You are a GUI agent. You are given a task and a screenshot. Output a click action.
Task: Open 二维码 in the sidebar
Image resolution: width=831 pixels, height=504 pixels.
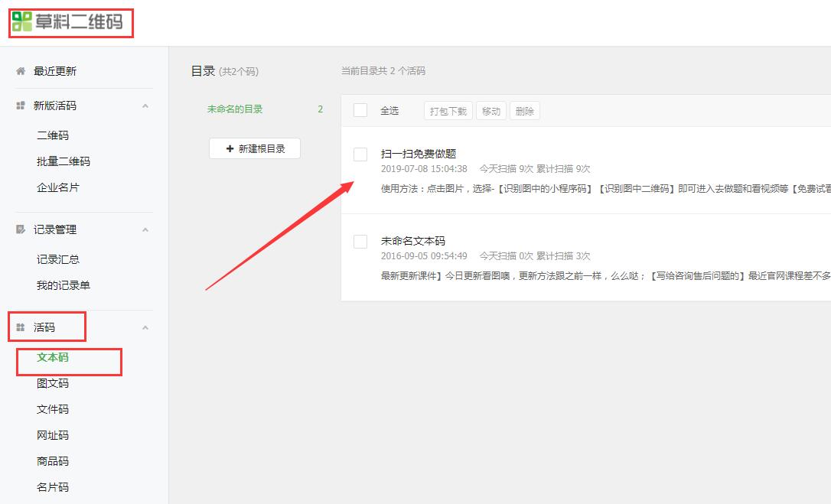click(48, 134)
